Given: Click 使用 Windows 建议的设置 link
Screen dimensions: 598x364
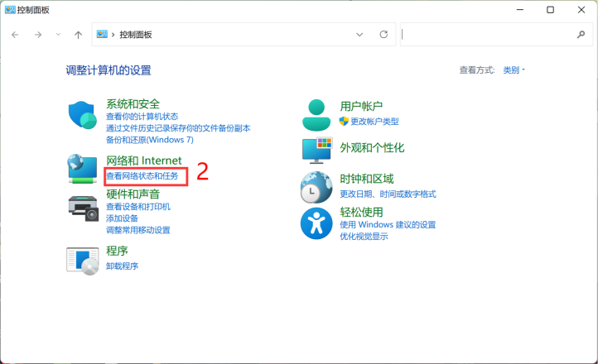Looking at the screenshot, I should click(x=388, y=224).
